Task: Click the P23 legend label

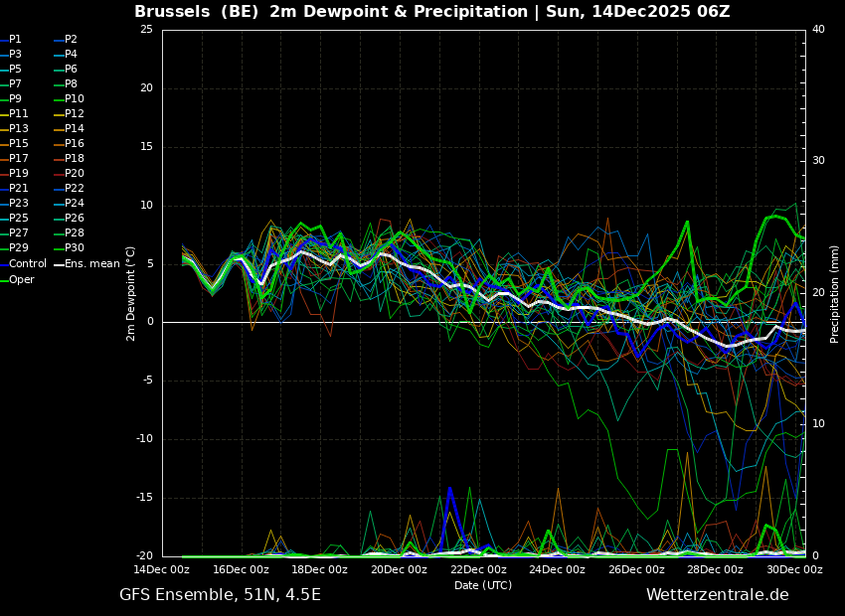Action: [x=18, y=203]
